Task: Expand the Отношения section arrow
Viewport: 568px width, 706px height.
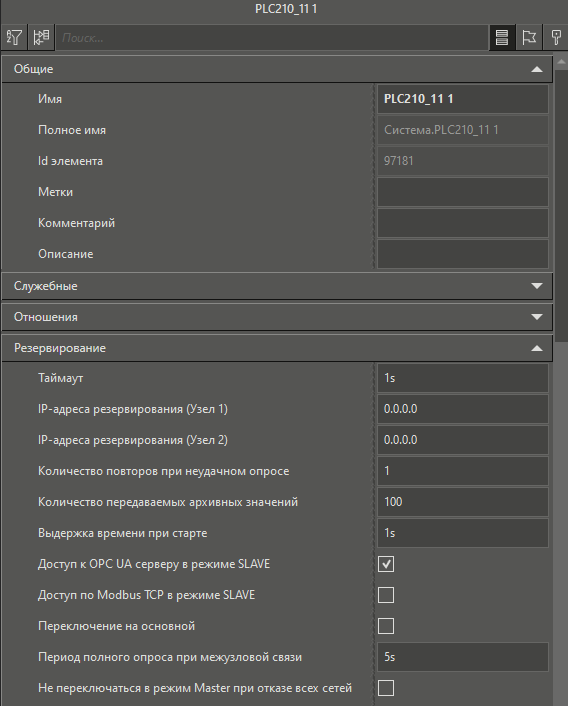Action: point(536,317)
